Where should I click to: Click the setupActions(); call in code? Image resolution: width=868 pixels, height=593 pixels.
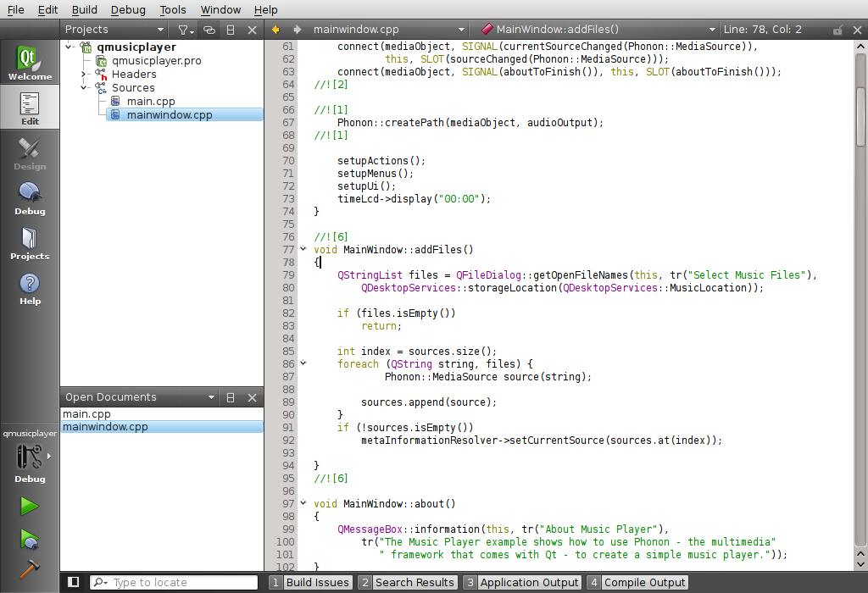(x=381, y=160)
